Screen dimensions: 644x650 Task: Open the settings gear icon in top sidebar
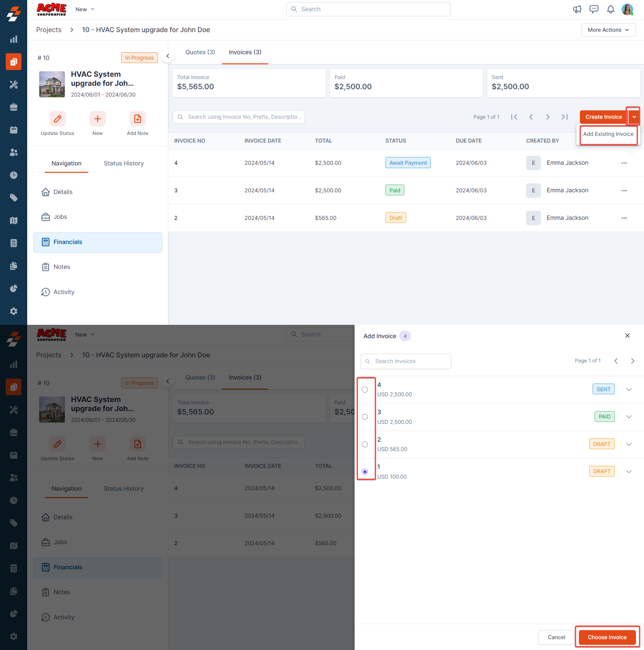(x=13, y=311)
